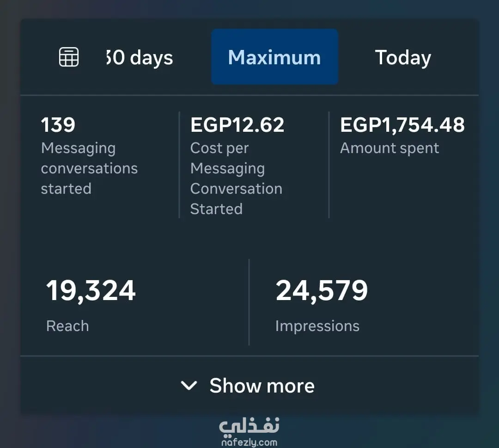Image resolution: width=499 pixels, height=448 pixels.
Task: Select the Maximum time range tab
Action: point(274,57)
